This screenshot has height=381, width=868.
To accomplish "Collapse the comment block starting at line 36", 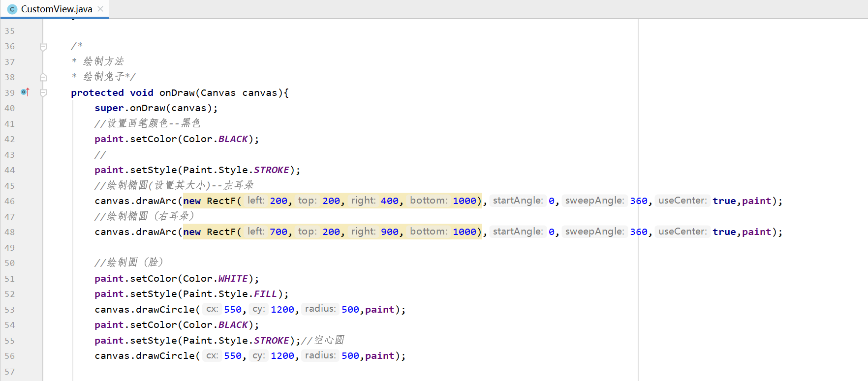I will point(43,47).
